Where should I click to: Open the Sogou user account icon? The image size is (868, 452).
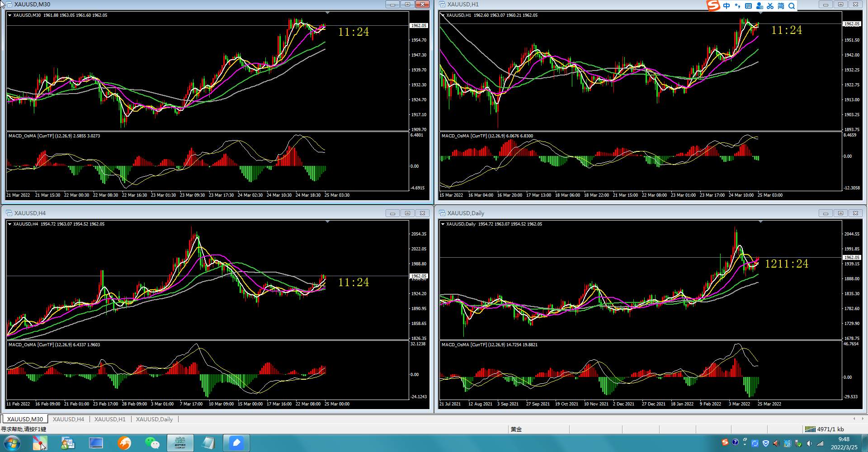(759, 6)
